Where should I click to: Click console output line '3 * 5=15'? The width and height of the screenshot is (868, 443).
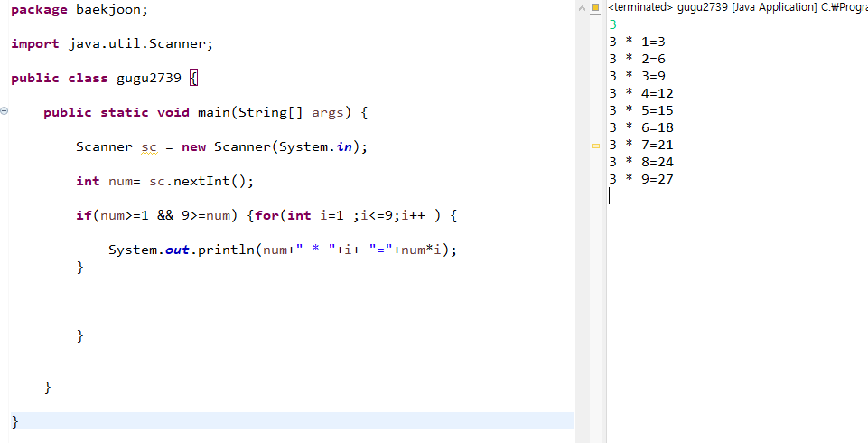point(641,110)
